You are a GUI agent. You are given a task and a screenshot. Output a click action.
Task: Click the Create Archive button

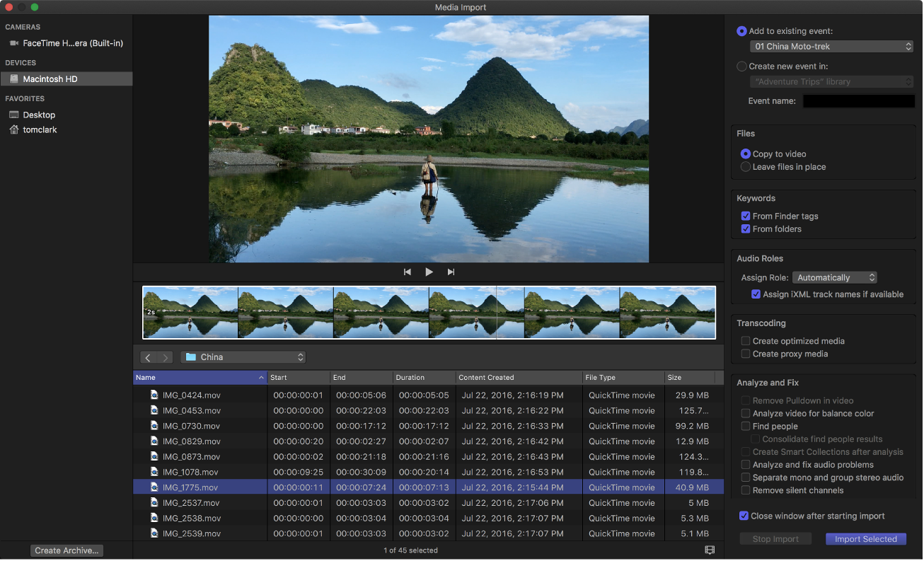click(x=67, y=550)
